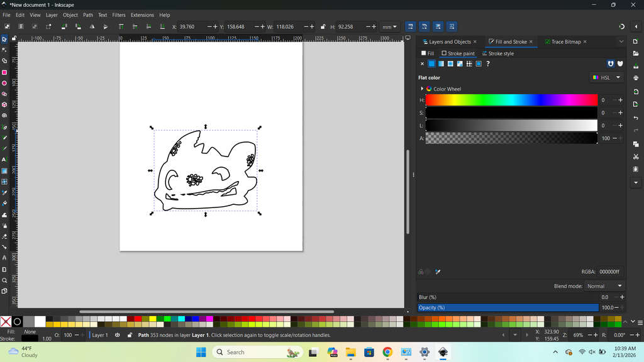The height and width of the screenshot is (362, 644).
Task: Pick the Text tool
Action: [4, 160]
